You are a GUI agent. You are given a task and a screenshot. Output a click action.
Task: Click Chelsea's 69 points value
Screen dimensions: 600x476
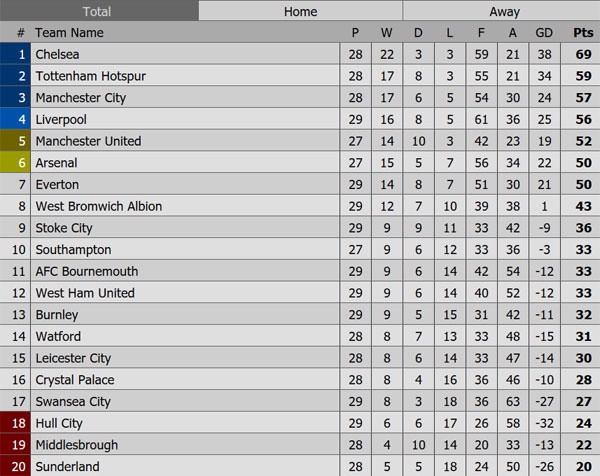(582, 55)
